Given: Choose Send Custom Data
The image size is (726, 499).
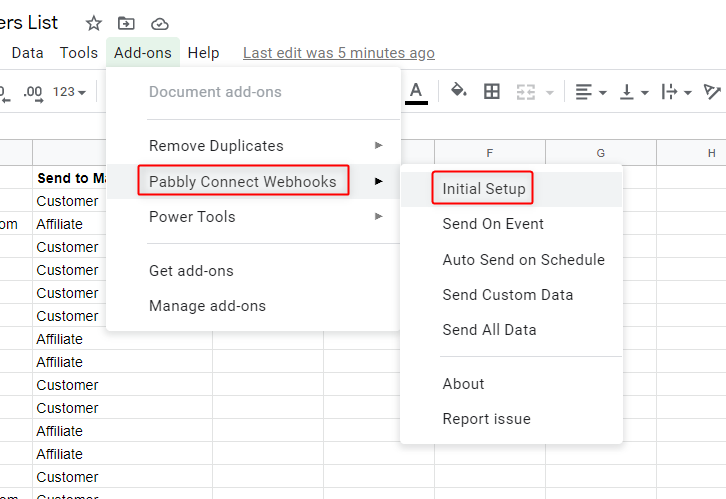Looking at the screenshot, I should pos(511,295).
